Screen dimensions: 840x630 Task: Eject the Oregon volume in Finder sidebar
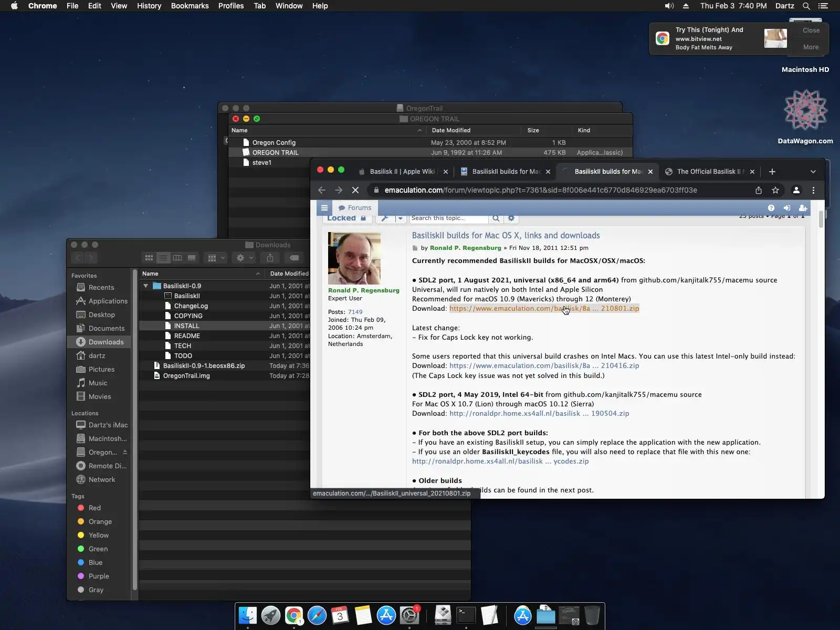125,452
